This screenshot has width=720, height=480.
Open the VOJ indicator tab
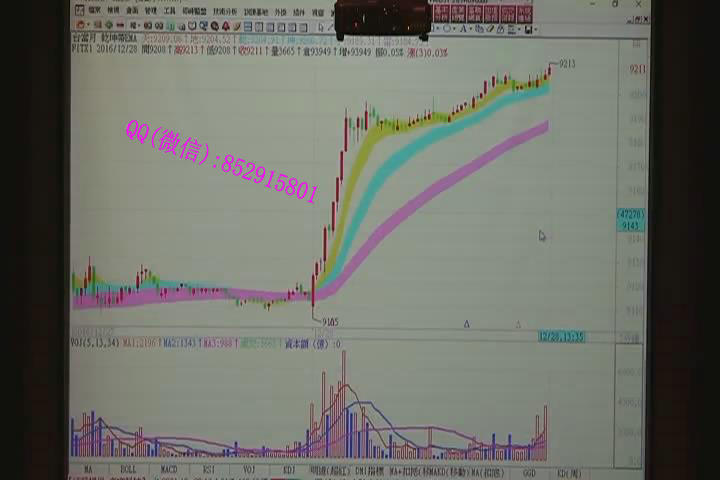pos(249,468)
